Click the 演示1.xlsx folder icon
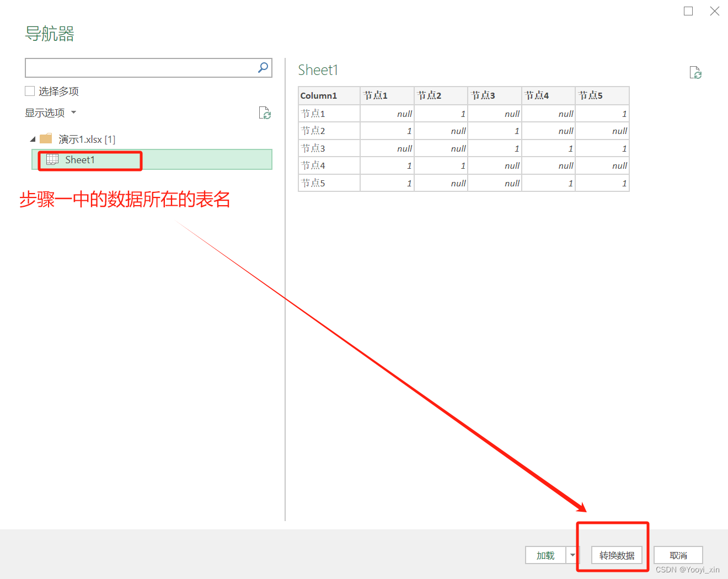The width and height of the screenshot is (728, 579). pyautogui.click(x=46, y=138)
